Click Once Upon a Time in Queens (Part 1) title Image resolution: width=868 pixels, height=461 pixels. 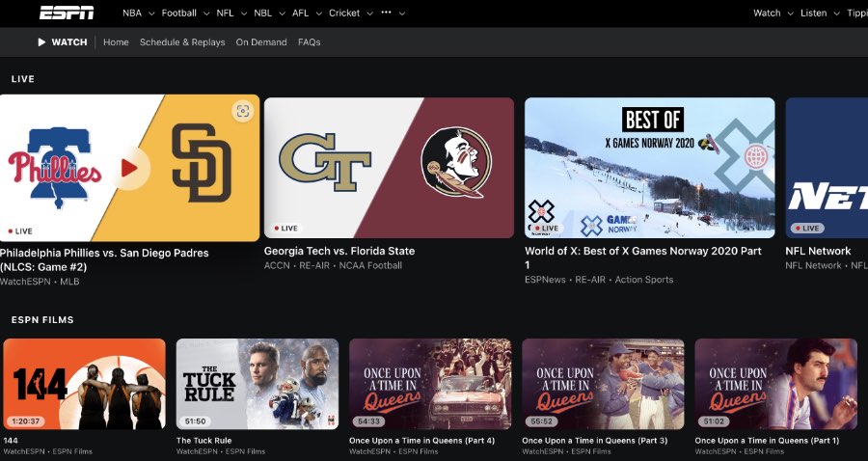click(767, 441)
